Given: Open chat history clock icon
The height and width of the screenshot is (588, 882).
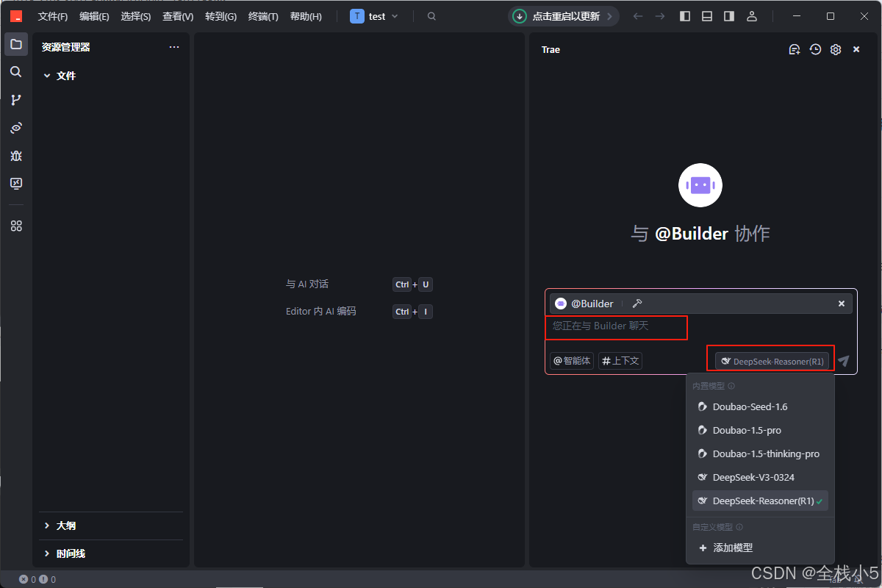Looking at the screenshot, I should click(x=815, y=49).
